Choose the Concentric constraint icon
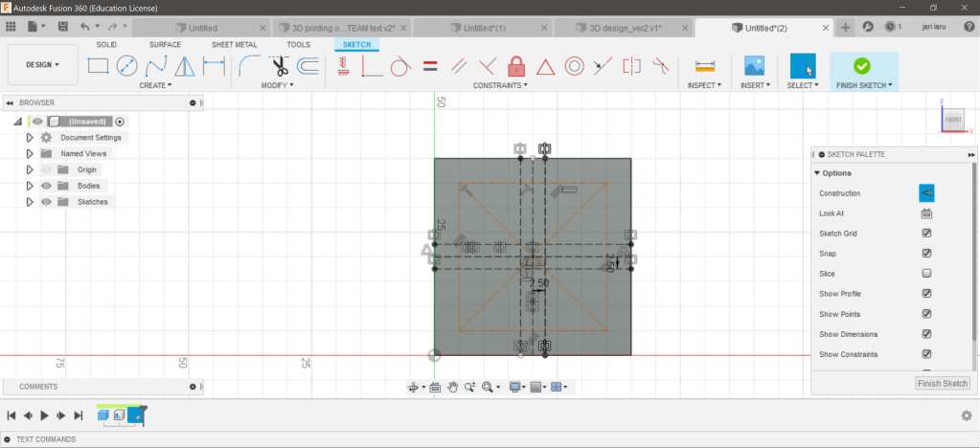This screenshot has width=980, height=448. click(574, 66)
